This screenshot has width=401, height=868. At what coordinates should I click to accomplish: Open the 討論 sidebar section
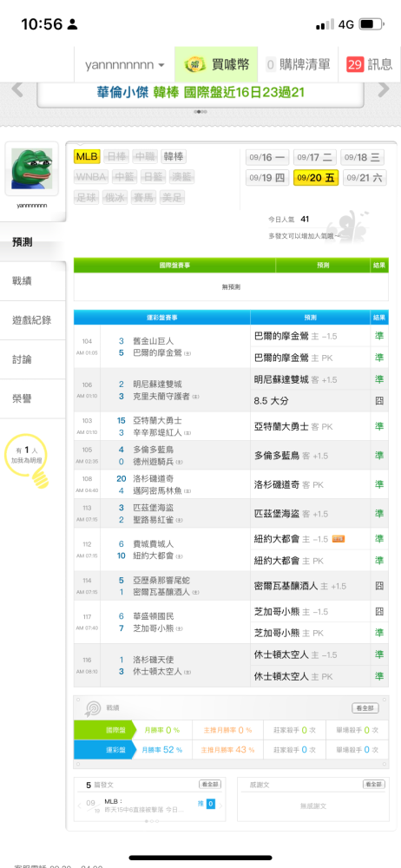(x=33, y=359)
